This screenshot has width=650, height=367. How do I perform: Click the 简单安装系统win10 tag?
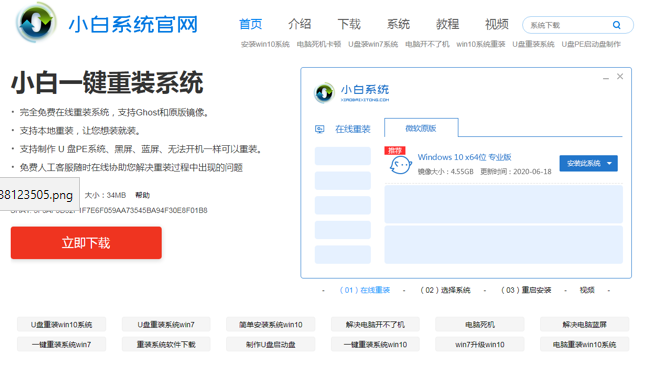pyautogui.click(x=271, y=324)
